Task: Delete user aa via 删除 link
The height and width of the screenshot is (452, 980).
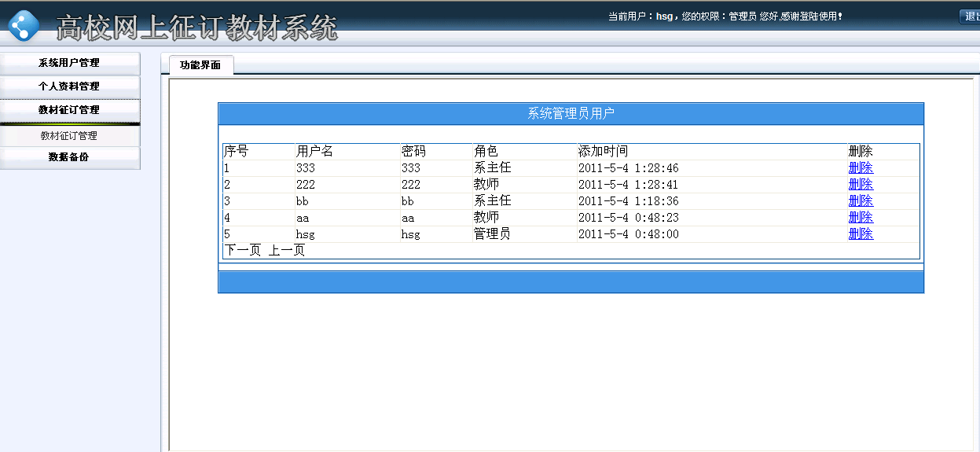Action: (x=861, y=218)
